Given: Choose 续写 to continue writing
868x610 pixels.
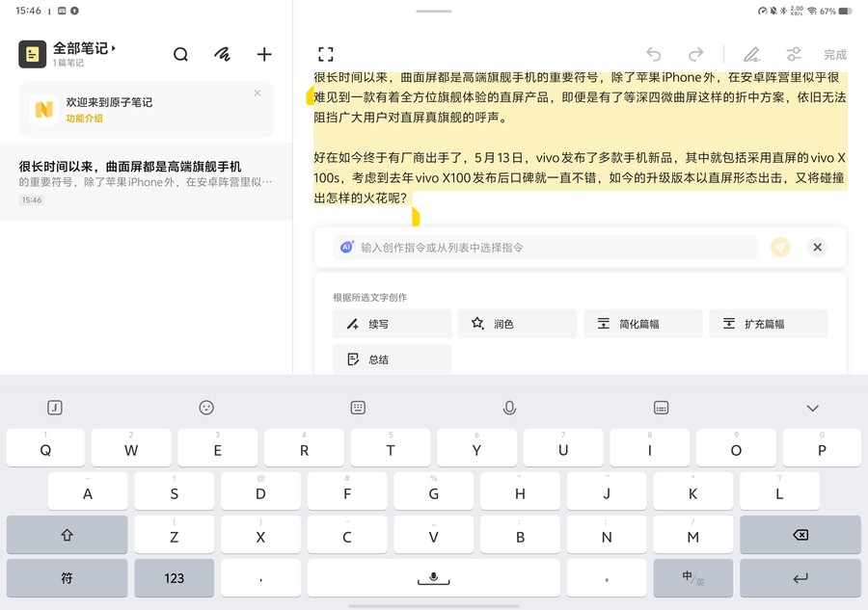Looking at the screenshot, I should coord(392,324).
